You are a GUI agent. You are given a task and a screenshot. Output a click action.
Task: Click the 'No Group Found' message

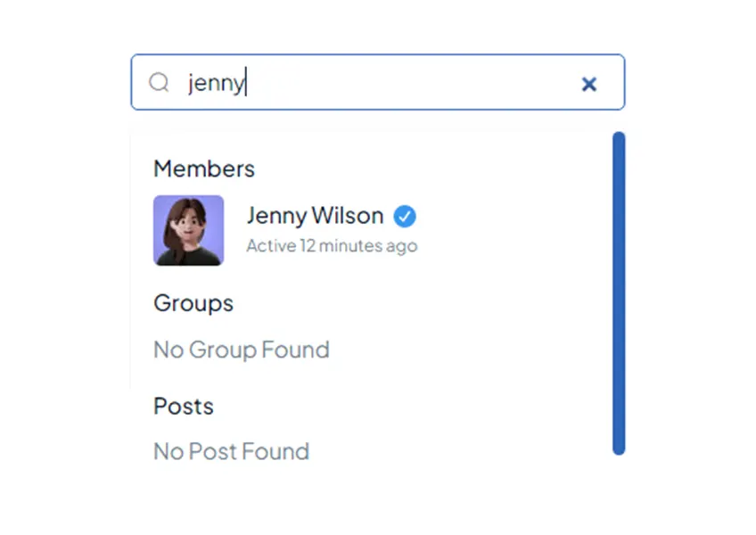coord(241,350)
